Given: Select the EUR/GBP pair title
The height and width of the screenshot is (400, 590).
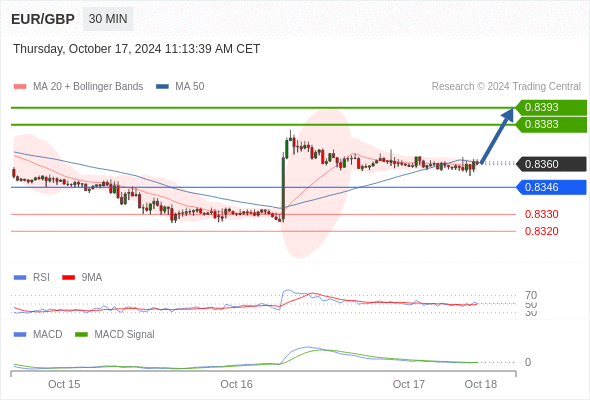Looking at the screenshot, I should tap(43, 19).
